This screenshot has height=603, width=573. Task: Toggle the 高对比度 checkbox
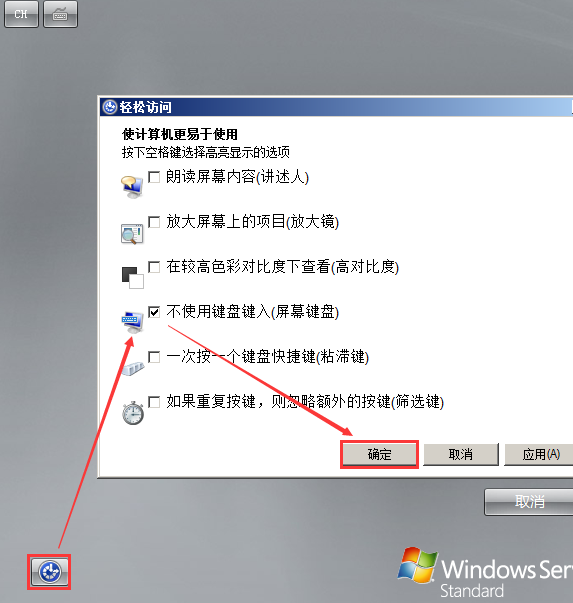click(154, 267)
